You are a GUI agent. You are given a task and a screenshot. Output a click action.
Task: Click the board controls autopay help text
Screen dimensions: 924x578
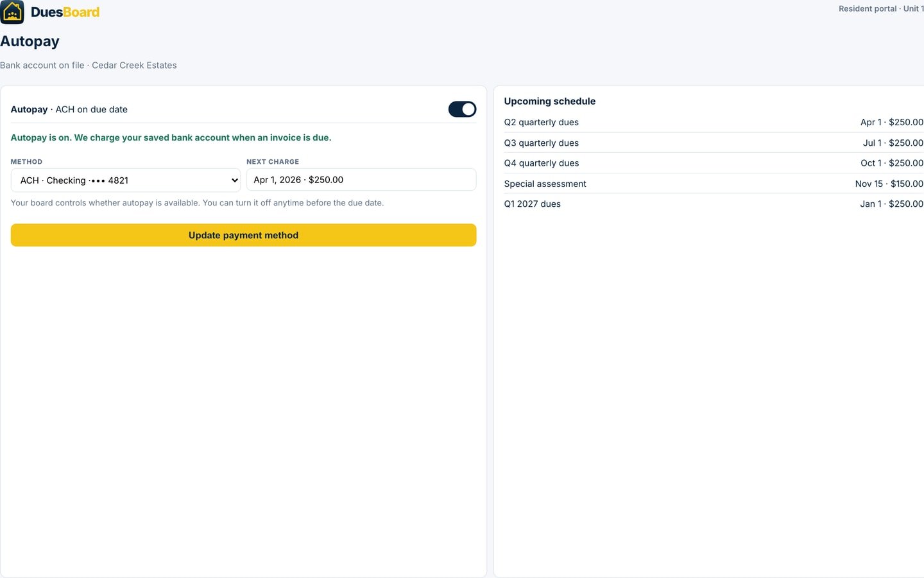coord(198,203)
